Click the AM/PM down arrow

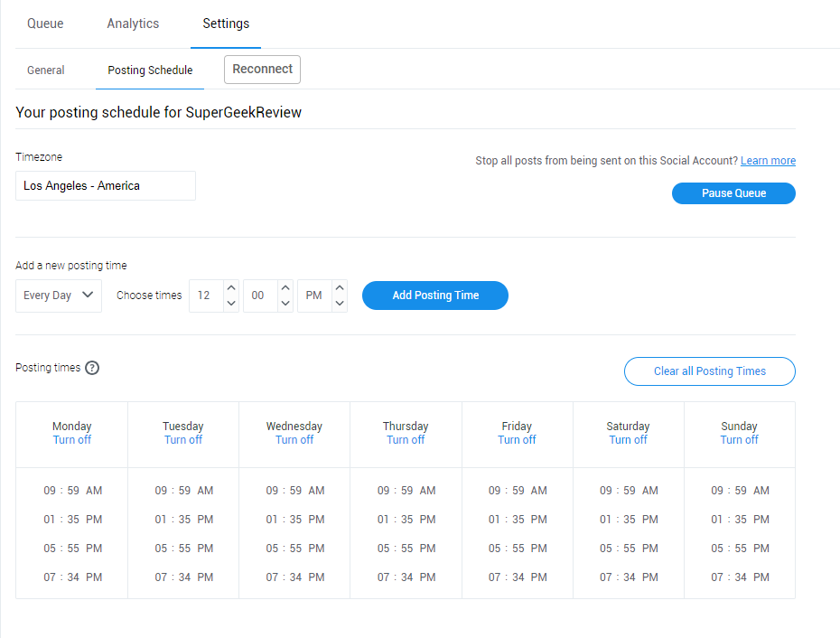(339, 302)
